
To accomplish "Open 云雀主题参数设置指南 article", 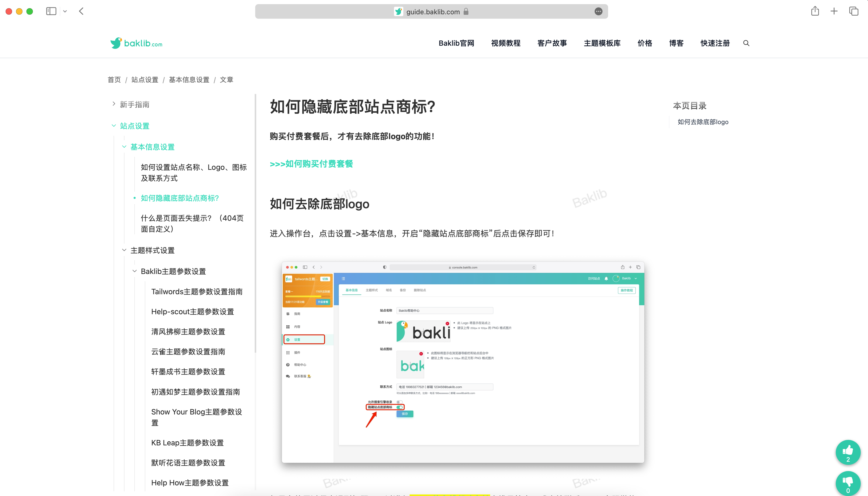I will 188,352.
